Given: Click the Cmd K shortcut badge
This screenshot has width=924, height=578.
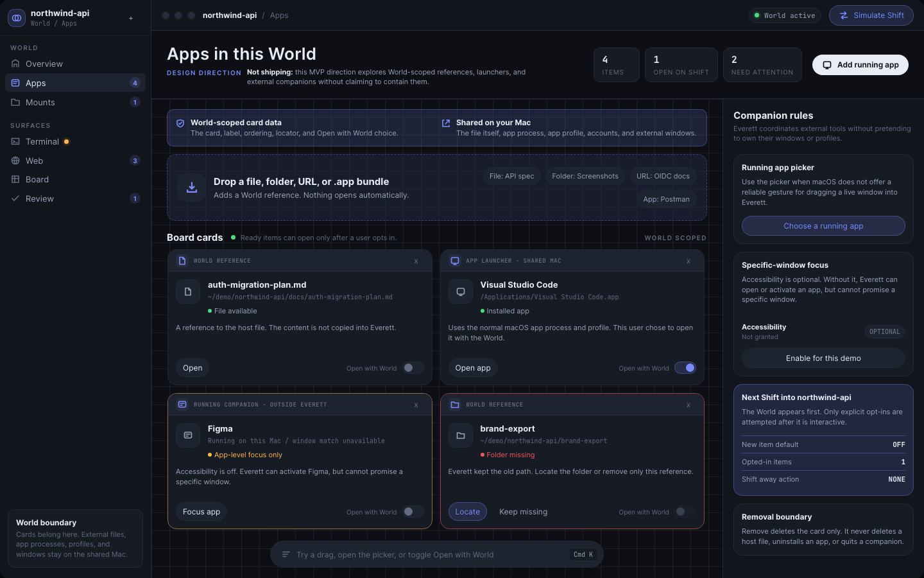Looking at the screenshot, I should [x=583, y=554].
